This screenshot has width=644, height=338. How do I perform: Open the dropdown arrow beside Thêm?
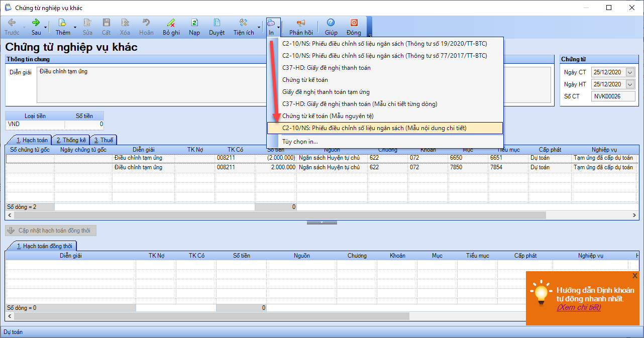[x=75, y=27]
